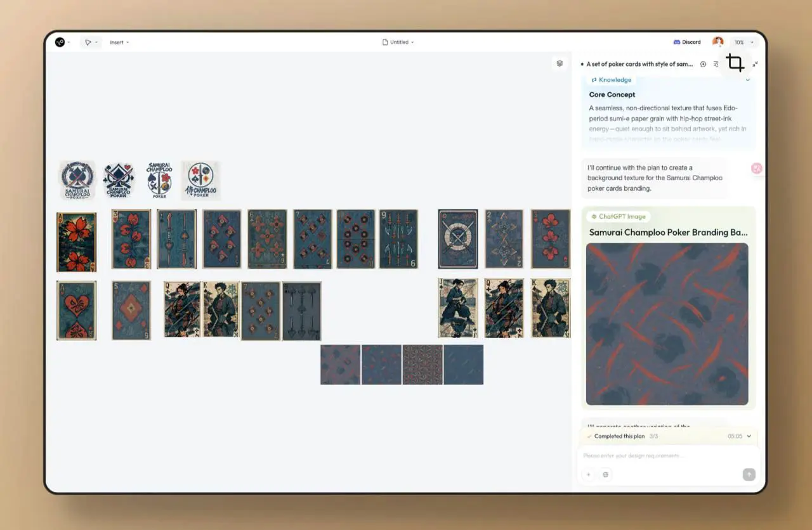Add attachment with the plus icon

tap(588, 474)
